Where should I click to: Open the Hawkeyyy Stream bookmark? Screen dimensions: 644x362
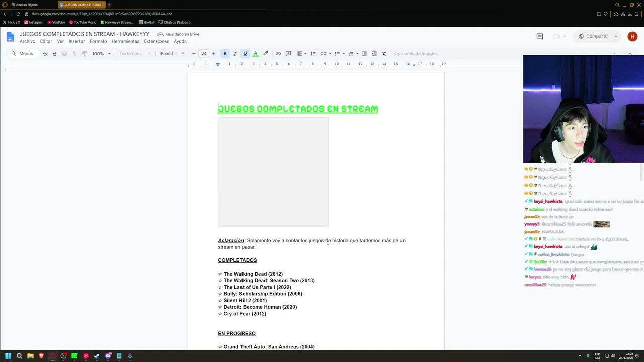pos(117,22)
